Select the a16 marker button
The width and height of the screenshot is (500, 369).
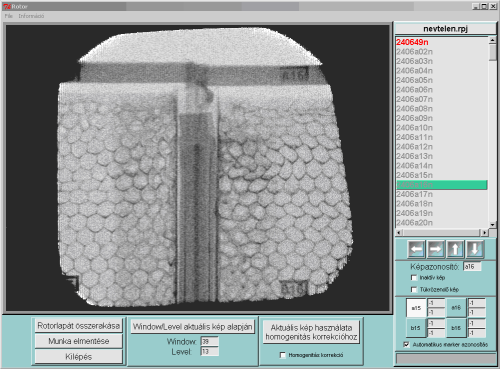point(456,308)
